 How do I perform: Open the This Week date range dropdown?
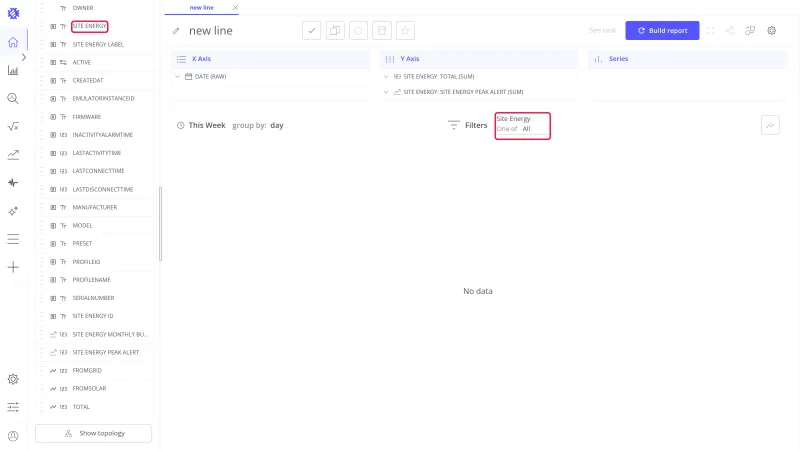click(x=207, y=126)
